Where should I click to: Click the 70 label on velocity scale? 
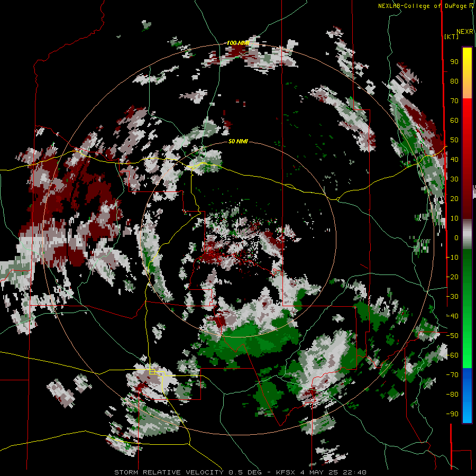(454, 101)
